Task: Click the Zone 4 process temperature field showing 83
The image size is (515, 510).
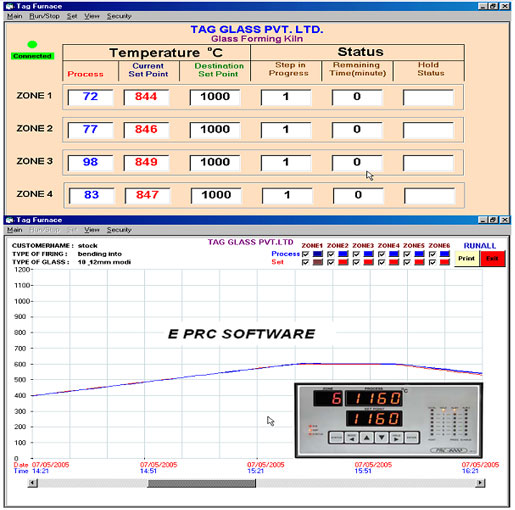Action: coord(92,196)
